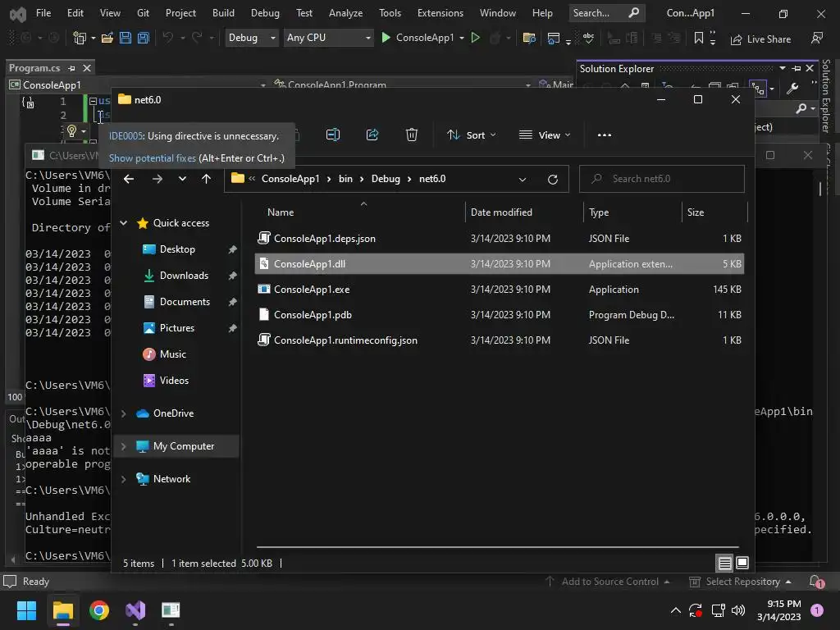Open the Analyze menu
Screen dimensions: 840x630
345,13
